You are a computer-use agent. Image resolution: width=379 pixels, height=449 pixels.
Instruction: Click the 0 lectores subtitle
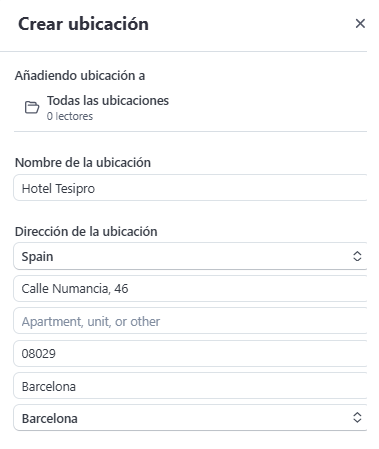tap(70, 116)
